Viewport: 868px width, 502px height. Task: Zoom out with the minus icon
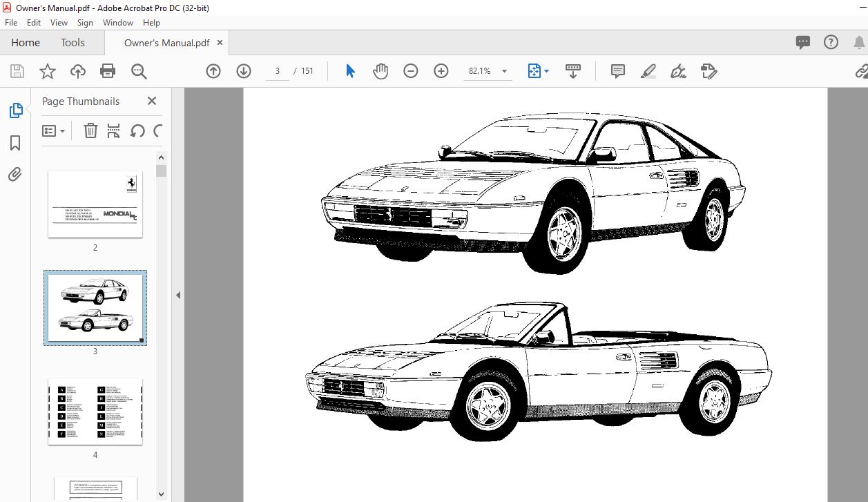(411, 71)
